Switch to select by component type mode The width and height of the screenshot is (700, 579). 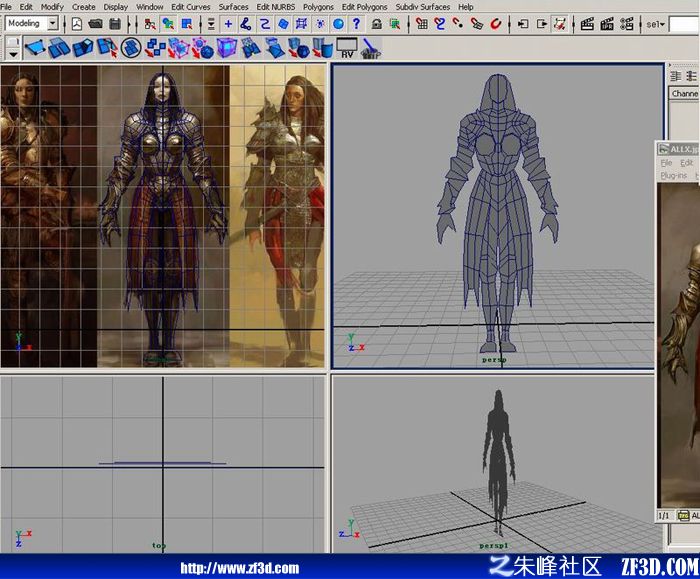(187, 24)
